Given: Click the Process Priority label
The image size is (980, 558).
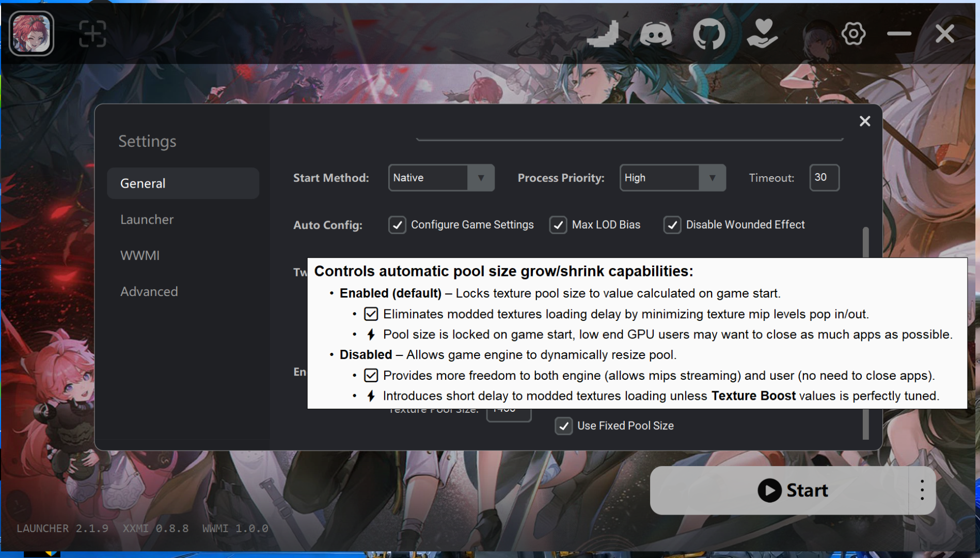Looking at the screenshot, I should [561, 178].
